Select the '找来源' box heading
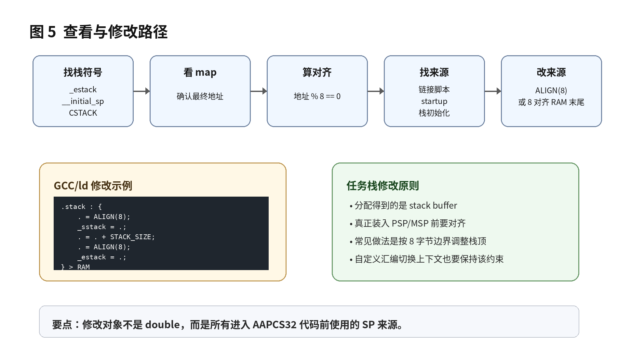 pos(434,72)
